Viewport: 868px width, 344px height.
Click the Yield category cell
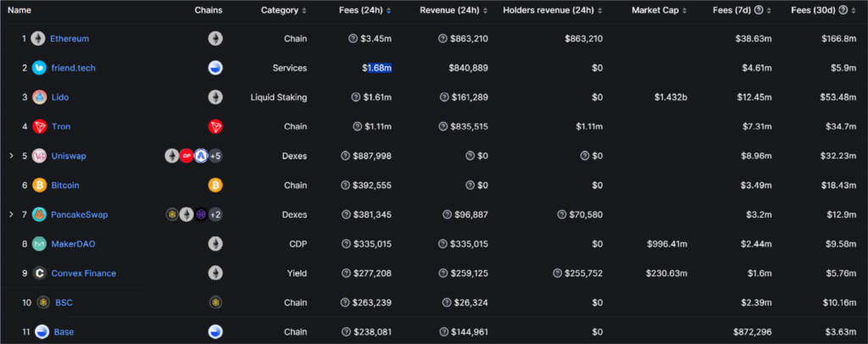[298, 273]
